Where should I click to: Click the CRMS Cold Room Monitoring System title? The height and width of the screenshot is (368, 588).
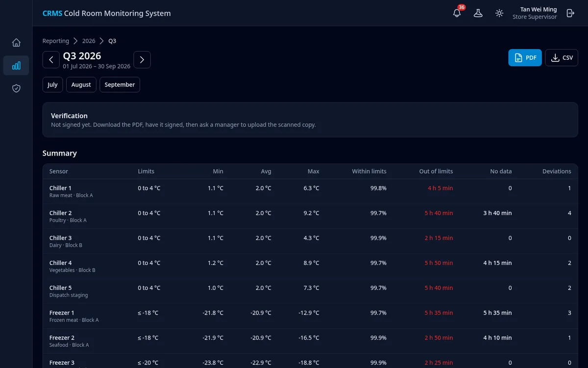pos(107,13)
